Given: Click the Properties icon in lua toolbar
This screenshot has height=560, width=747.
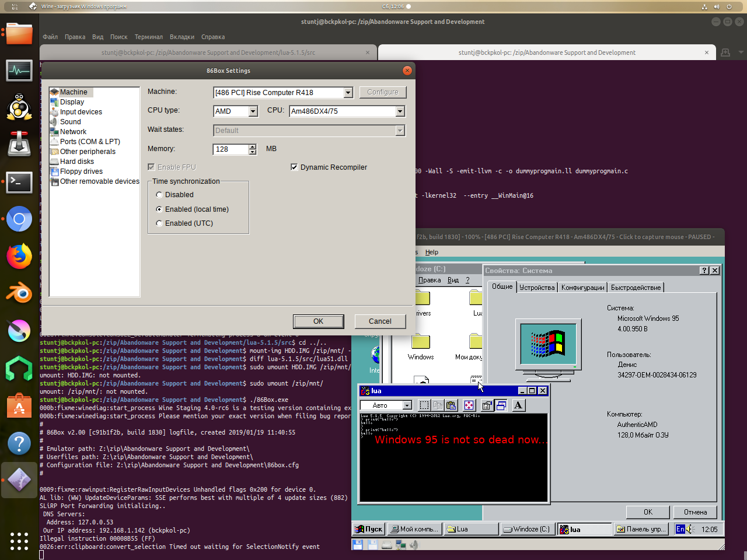Looking at the screenshot, I should pyautogui.click(x=487, y=405).
